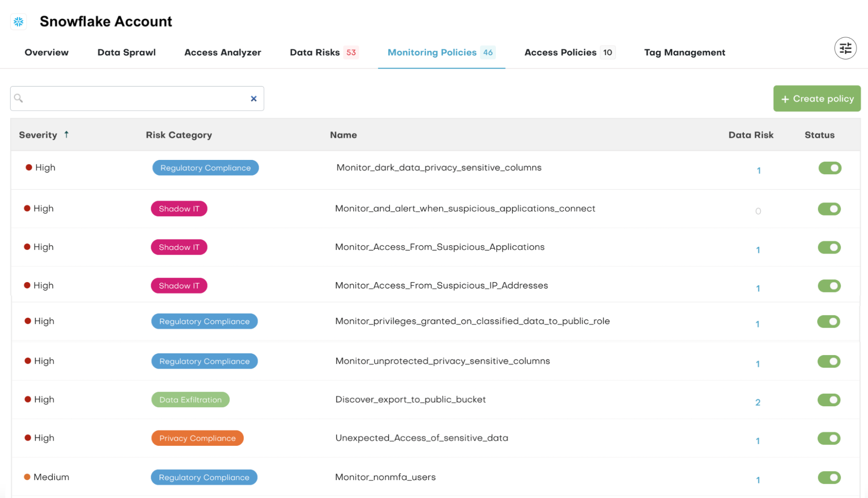Click the filter/settings icon top right
This screenshot has width=868, height=498.
[845, 49]
